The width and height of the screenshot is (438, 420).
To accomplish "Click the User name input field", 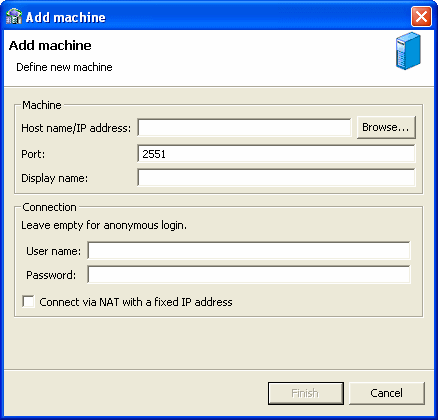I will pyautogui.click(x=249, y=251).
